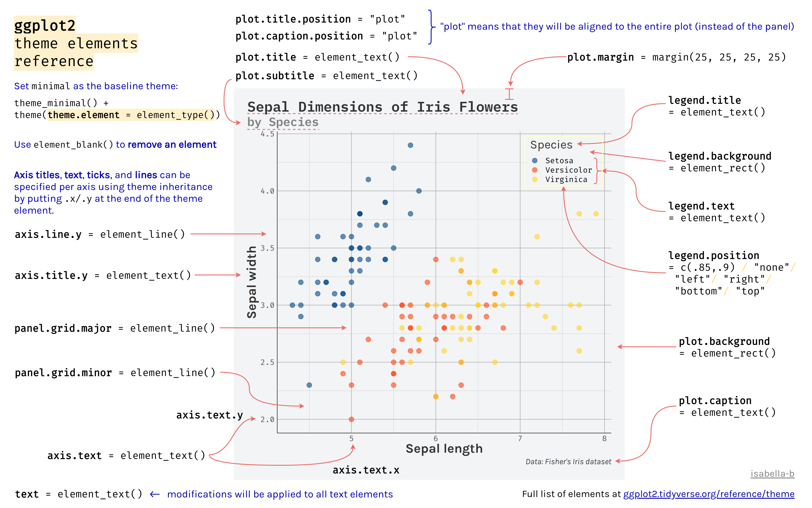Click the isabella-b author link

click(772, 474)
